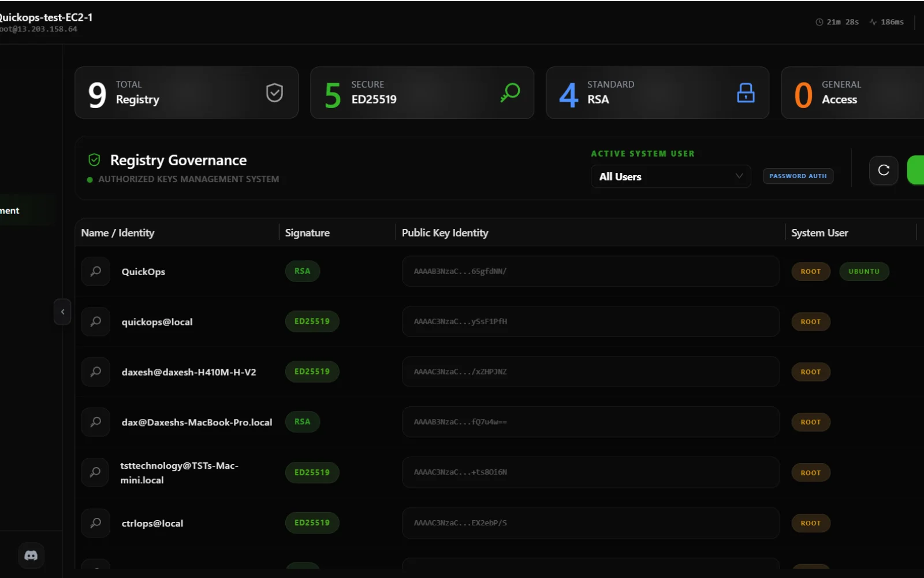924x578 pixels.
Task: Click the key icon beside quickops@local
Action: [96, 321]
